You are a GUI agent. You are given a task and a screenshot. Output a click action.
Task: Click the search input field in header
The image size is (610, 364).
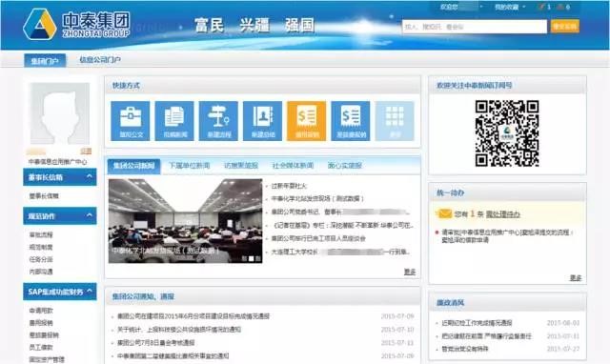point(475,27)
